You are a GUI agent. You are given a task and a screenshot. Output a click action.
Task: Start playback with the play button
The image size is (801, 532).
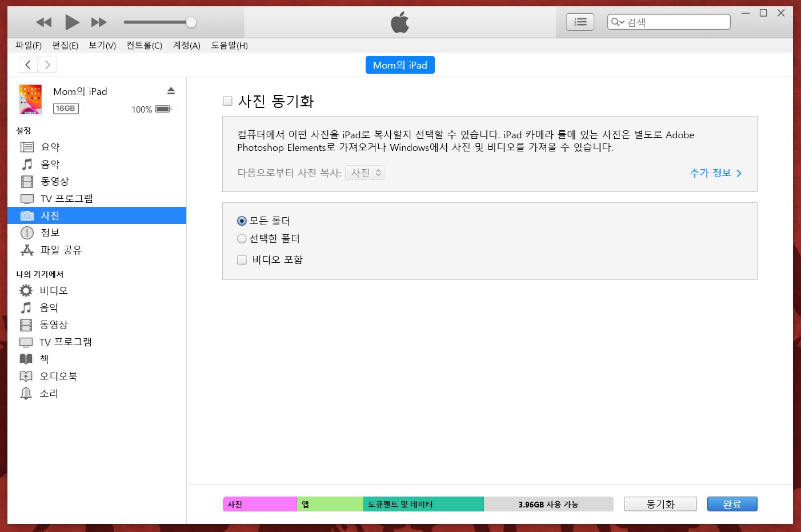(x=72, y=22)
